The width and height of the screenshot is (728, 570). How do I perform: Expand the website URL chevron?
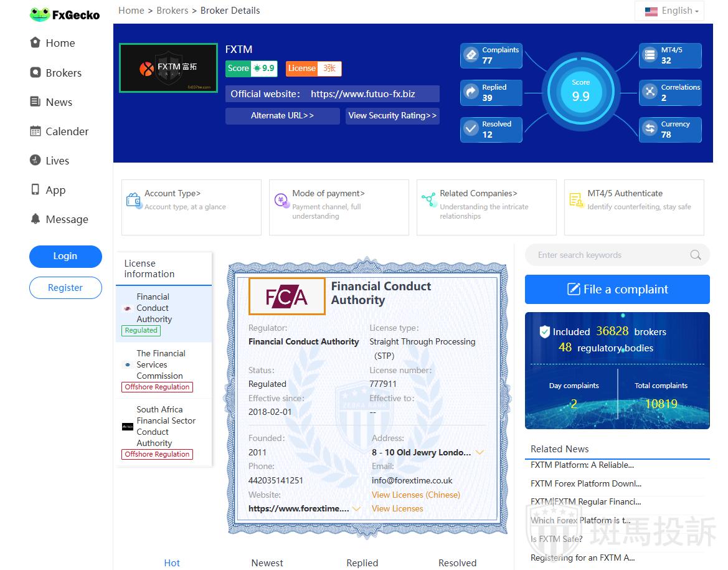pyautogui.click(x=356, y=509)
